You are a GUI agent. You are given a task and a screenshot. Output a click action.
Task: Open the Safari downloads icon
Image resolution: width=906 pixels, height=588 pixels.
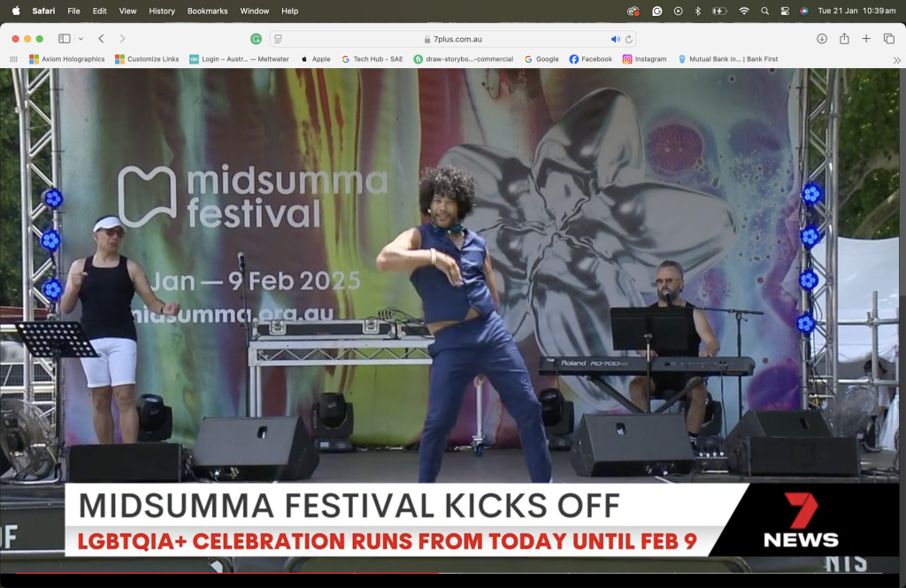tap(822, 39)
